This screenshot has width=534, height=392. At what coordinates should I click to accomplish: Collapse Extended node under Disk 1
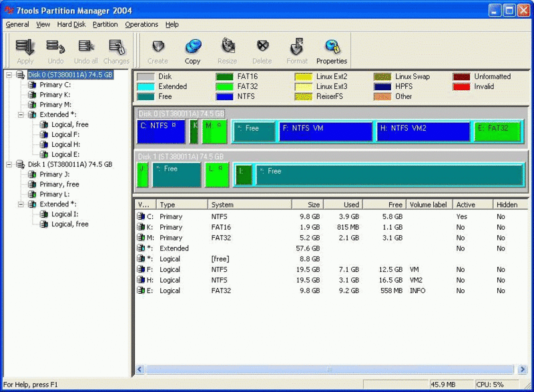pos(21,204)
